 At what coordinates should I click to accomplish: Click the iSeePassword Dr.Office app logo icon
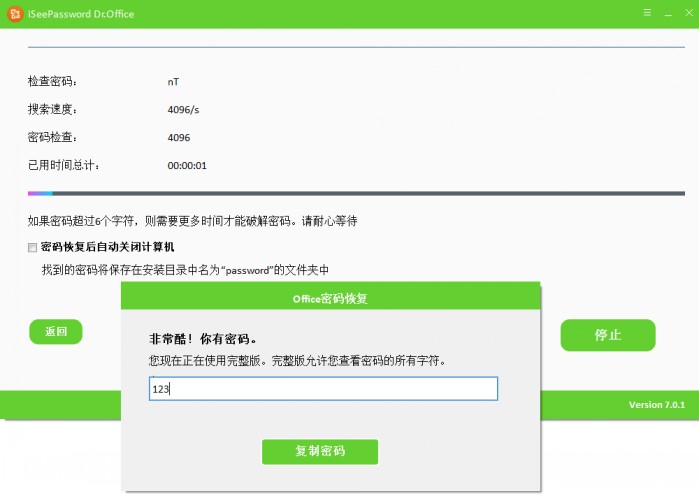(x=15, y=14)
